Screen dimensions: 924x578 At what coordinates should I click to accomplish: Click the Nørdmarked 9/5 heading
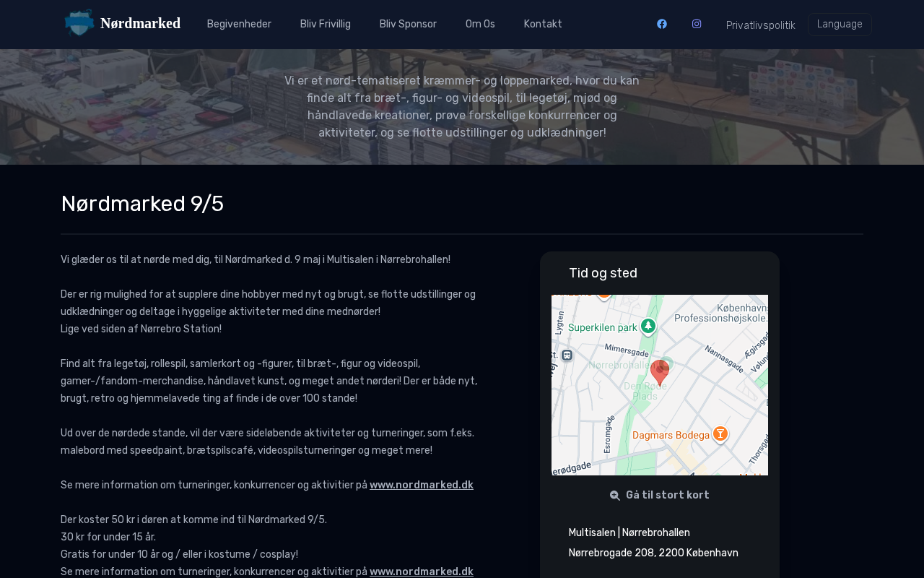click(x=142, y=204)
